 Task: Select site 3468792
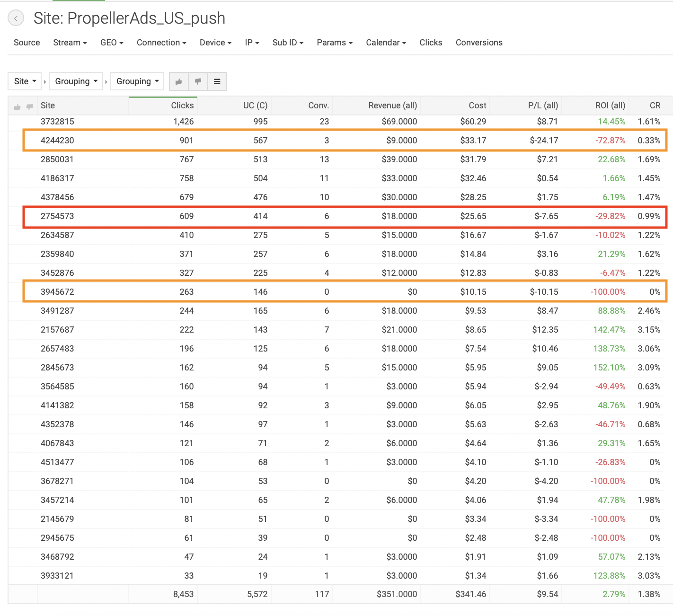click(x=57, y=557)
